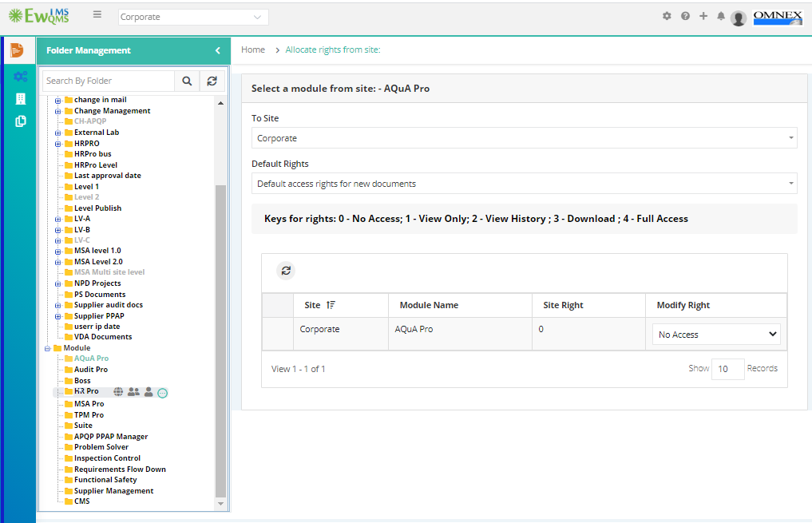Image resolution: width=812 pixels, height=523 pixels.
Task: Select the AQuA Pro module folder
Action: tap(91, 359)
